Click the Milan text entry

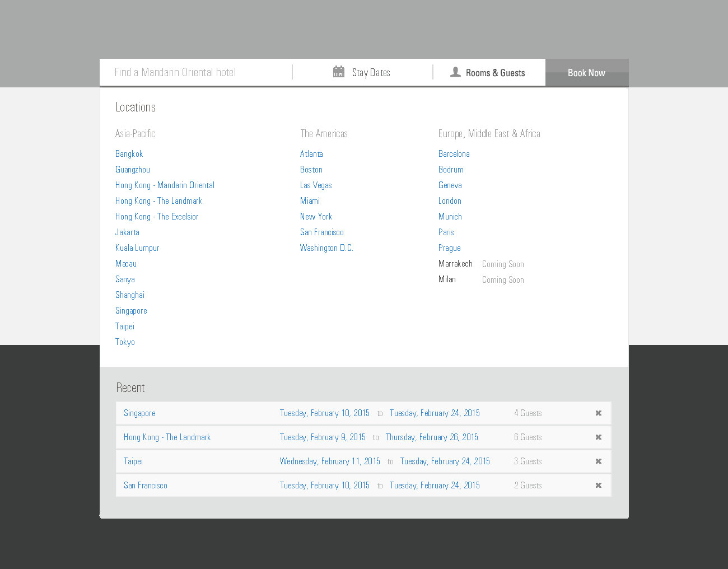(x=447, y=279)
